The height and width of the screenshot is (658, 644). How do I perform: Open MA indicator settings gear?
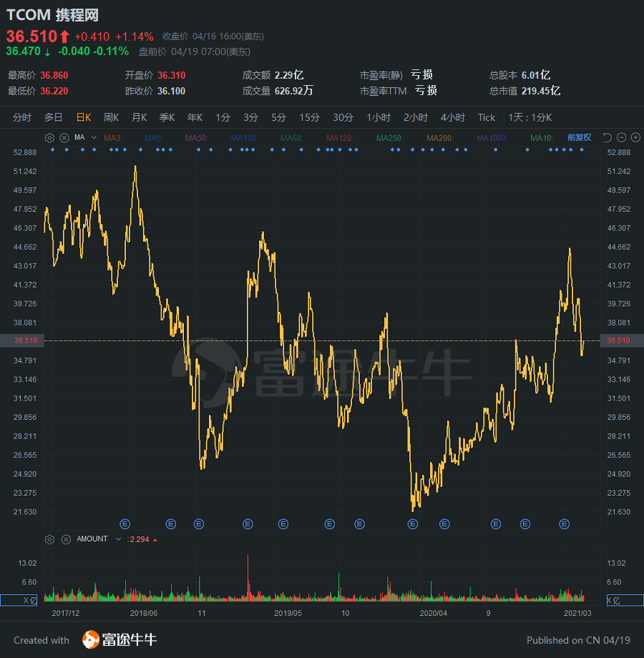(49, 138)
